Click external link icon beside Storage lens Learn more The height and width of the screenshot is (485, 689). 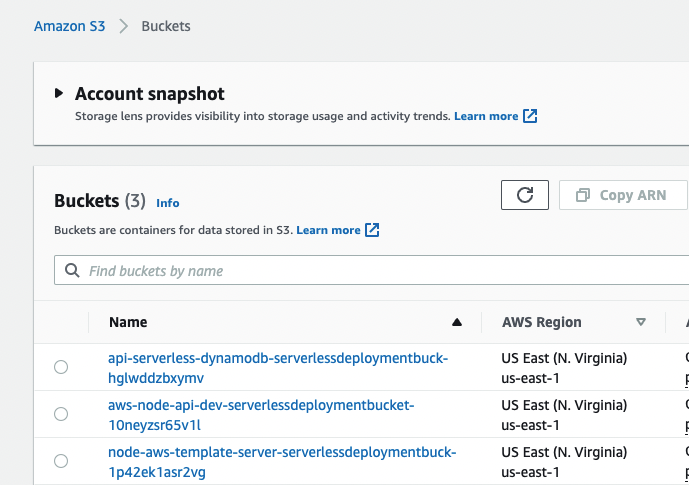530,116
